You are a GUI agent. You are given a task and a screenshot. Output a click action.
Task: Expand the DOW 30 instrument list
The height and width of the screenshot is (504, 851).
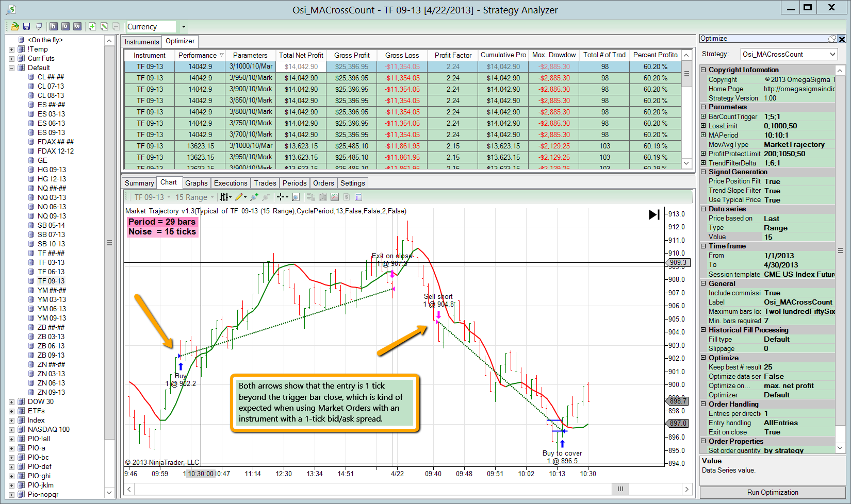12,402
